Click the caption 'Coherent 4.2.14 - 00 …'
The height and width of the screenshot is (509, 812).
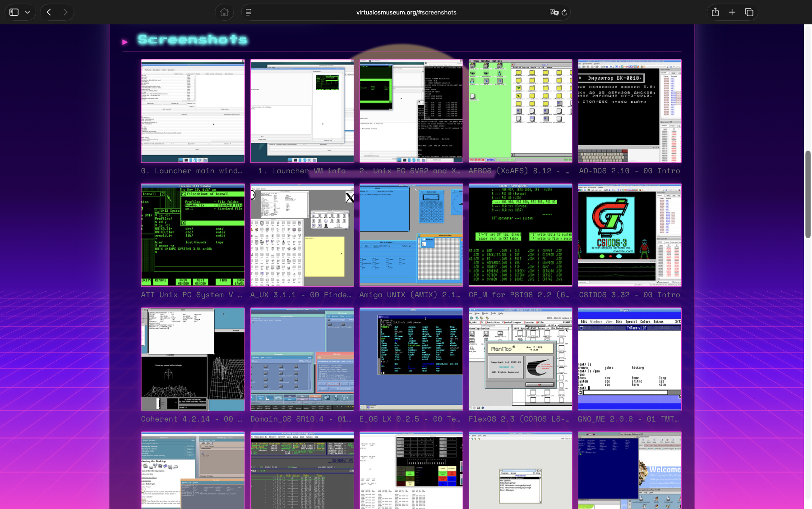(x=192, y=419)
